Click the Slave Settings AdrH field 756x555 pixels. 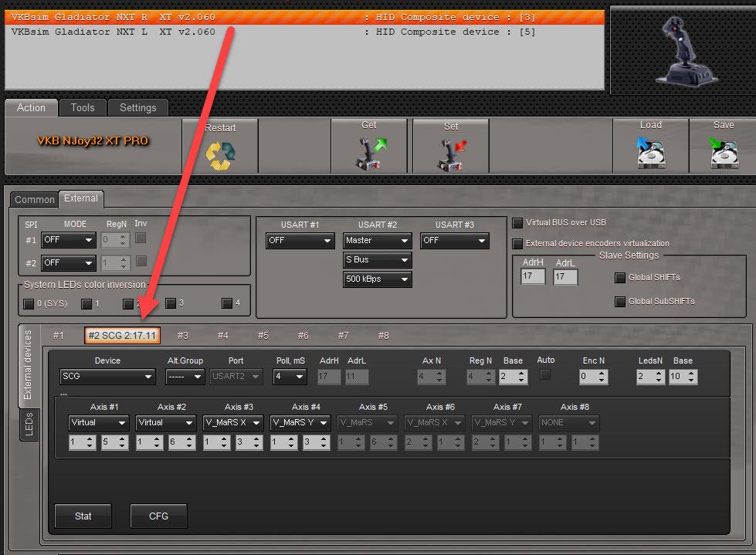point(534,276)
